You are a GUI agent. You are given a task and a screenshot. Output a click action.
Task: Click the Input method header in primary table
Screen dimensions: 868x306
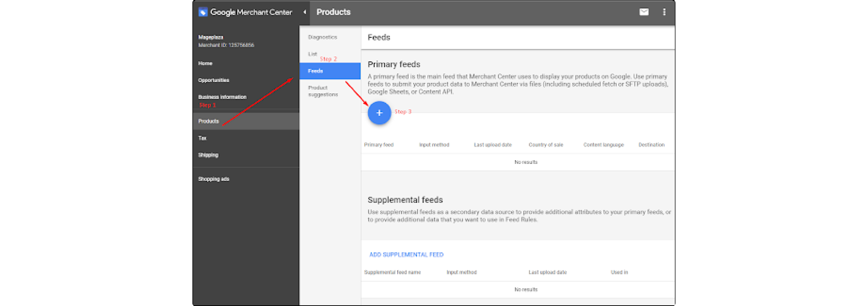(434, 145)
